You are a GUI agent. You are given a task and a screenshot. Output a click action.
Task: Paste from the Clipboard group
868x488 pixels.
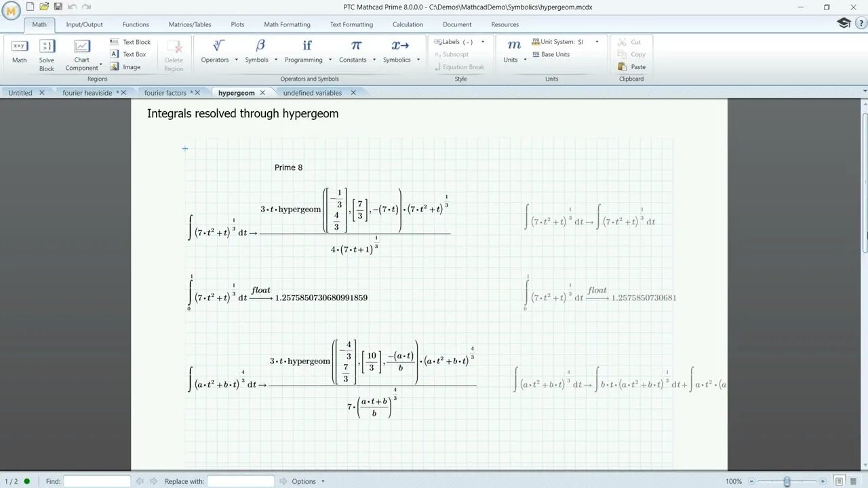[x=631, y=66]
